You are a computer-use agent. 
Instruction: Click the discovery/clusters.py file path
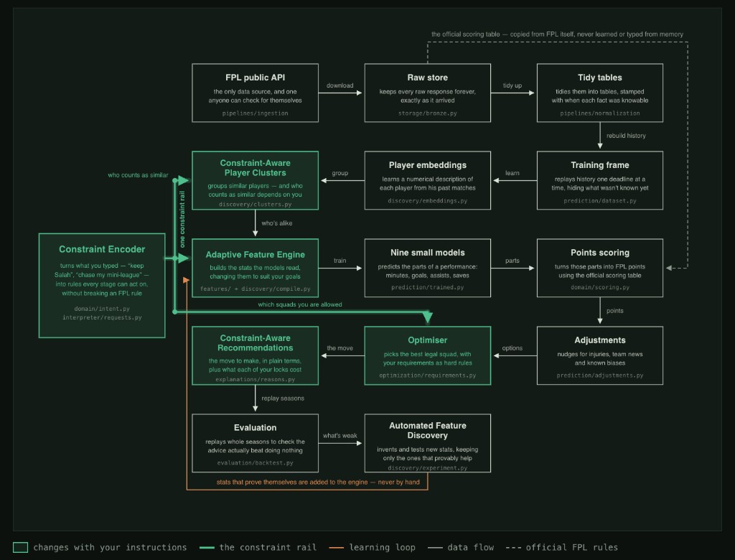pos(255,204)
